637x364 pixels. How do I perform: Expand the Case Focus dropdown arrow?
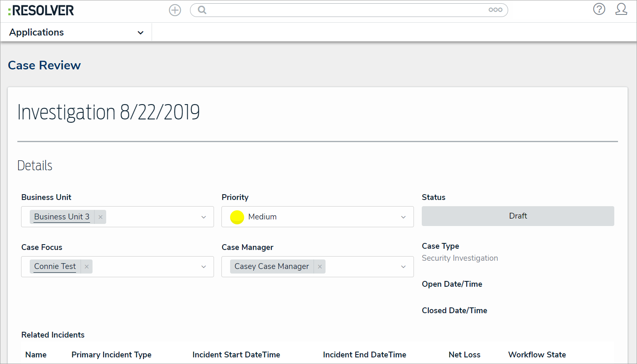click(204, 266)
